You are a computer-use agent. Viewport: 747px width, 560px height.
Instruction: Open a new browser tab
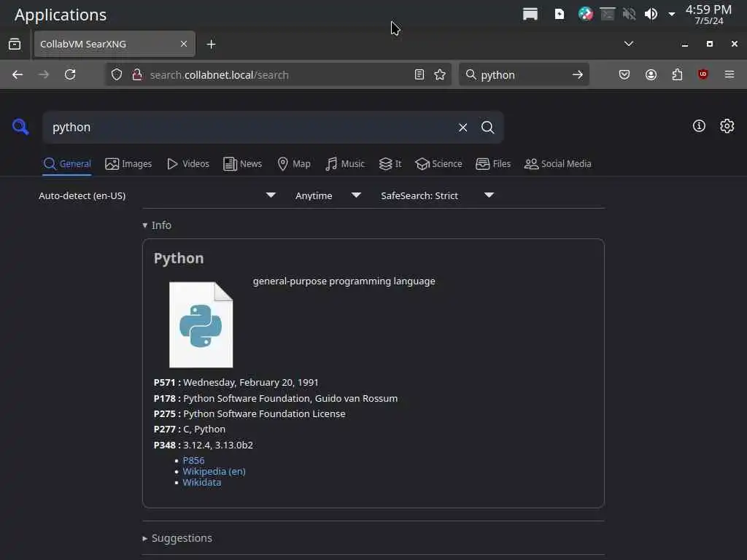[211, 44]
